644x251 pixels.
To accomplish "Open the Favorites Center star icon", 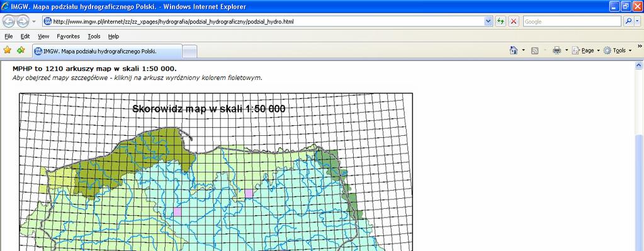I will click(8, 50).
